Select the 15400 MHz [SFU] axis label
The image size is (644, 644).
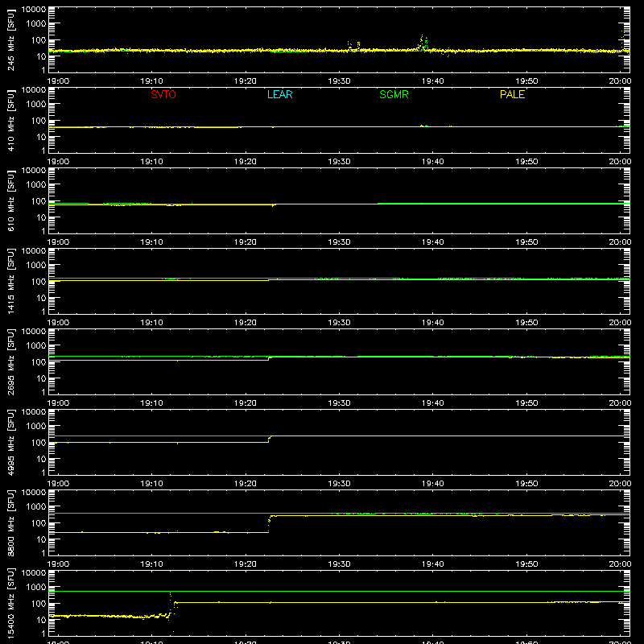click(x=11, y=603)
